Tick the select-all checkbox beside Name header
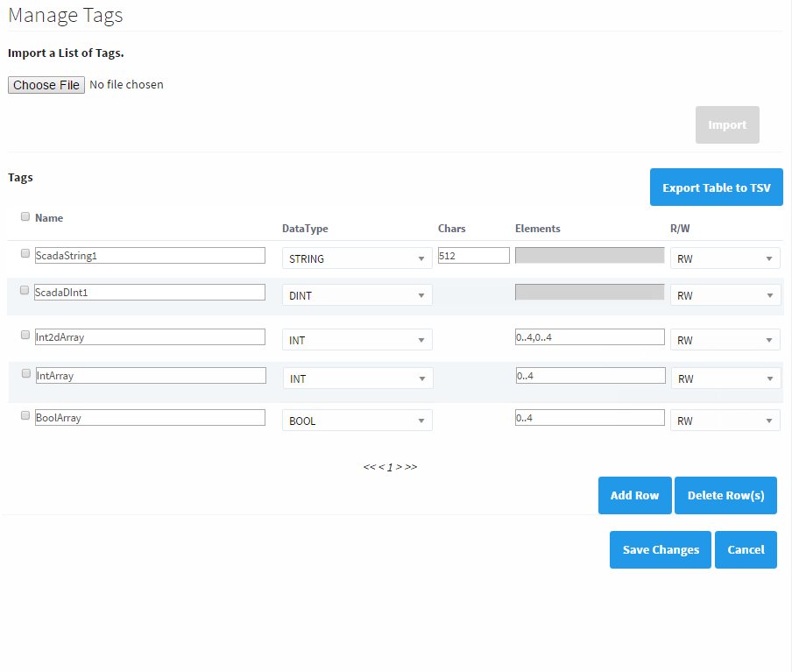Image resolution: width=792 pixels, height=672 pixels. [x=25, y=216]
